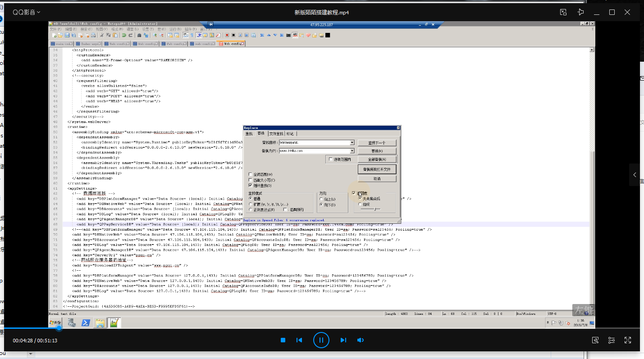Screen dimensions: 644x359
Task: Click the 替换所有打开文件 button
Action: point(377,170)
